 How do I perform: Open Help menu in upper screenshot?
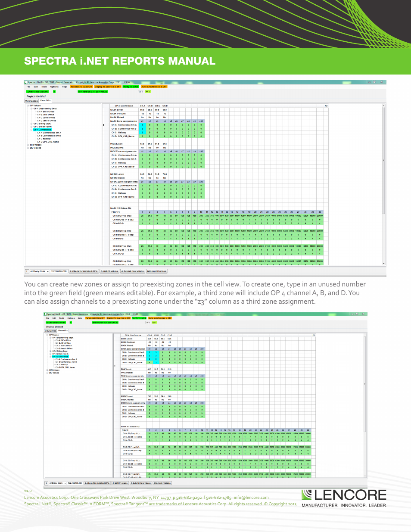pos(64,87)
